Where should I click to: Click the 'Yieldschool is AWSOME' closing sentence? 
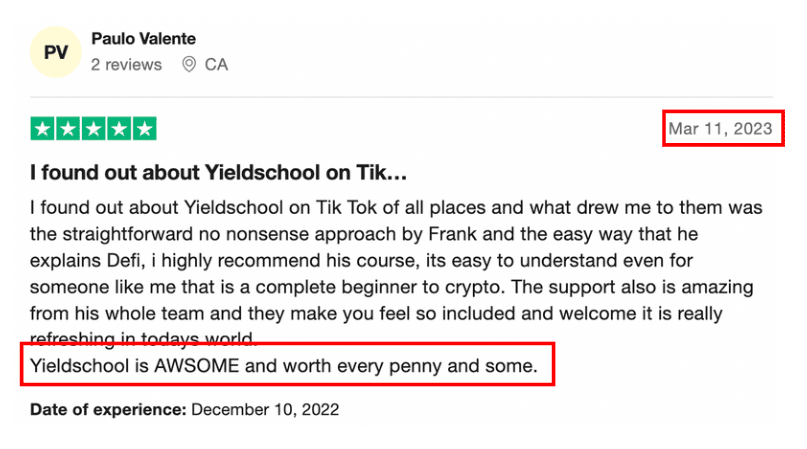[285, 366]
